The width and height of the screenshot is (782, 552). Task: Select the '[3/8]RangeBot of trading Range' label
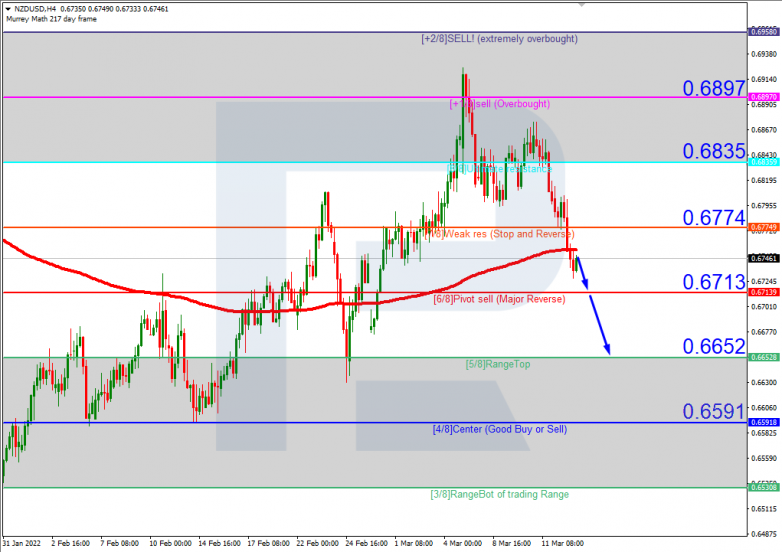click(499, 494)
